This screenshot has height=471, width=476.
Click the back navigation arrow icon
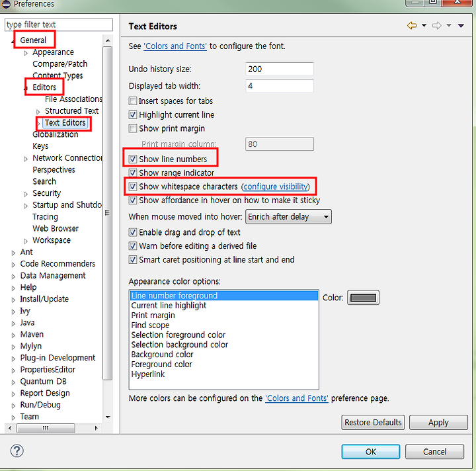(412, 26)
